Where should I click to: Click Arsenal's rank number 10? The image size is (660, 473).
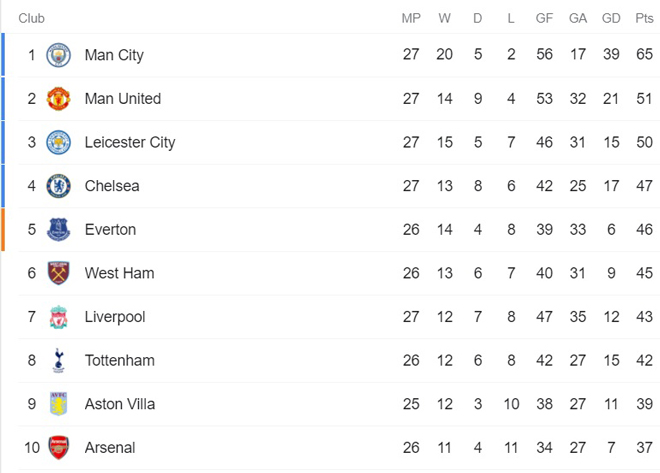point(32,448)
